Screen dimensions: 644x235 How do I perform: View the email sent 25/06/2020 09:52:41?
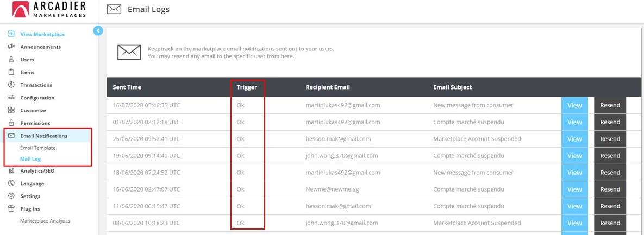pos(574,138)
